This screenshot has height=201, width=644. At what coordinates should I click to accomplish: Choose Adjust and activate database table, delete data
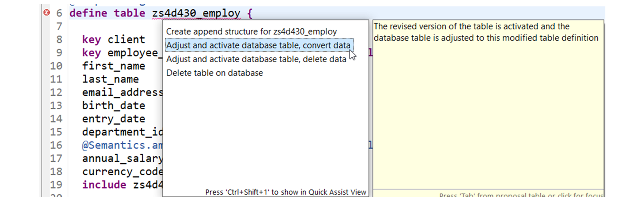tap(256, 59)
